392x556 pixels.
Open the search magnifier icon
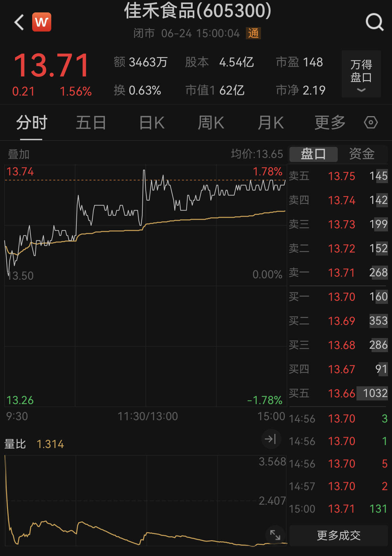pos(374,22)
